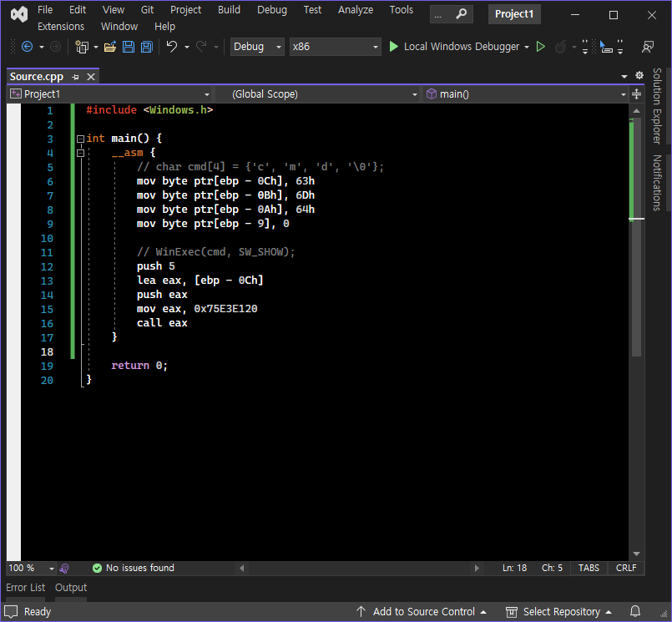The height and width of the screenshot is (622, 672).
Task: Open the tab list dropdown arrow above the editor
Action: click(x=624, y=76)
